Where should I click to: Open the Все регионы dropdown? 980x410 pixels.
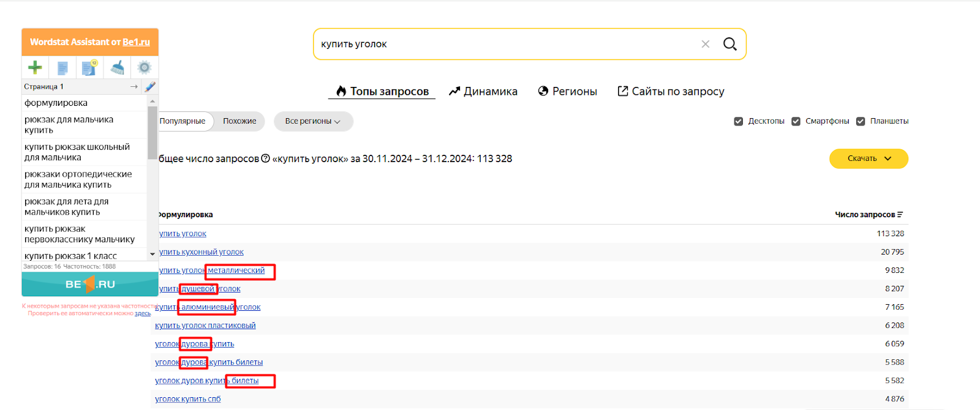[x=313, y=121]
